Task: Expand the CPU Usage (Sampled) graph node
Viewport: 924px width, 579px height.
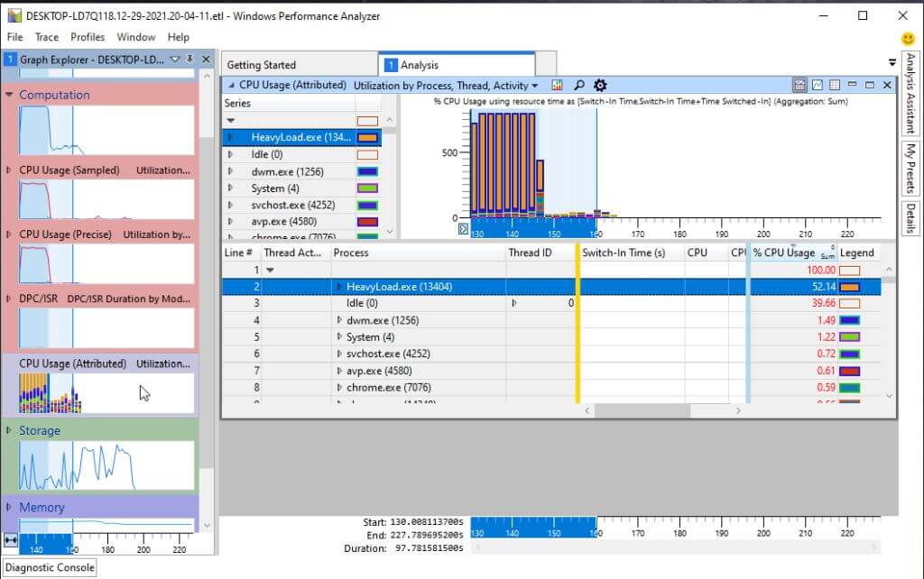Action: pyautogui.click(x=9, y=170)
